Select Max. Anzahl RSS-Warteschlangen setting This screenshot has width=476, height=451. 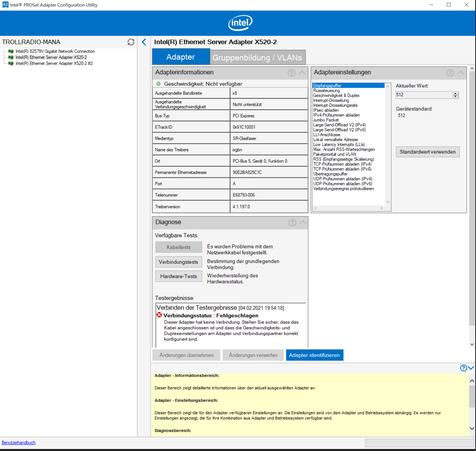(x=344, y=149)
